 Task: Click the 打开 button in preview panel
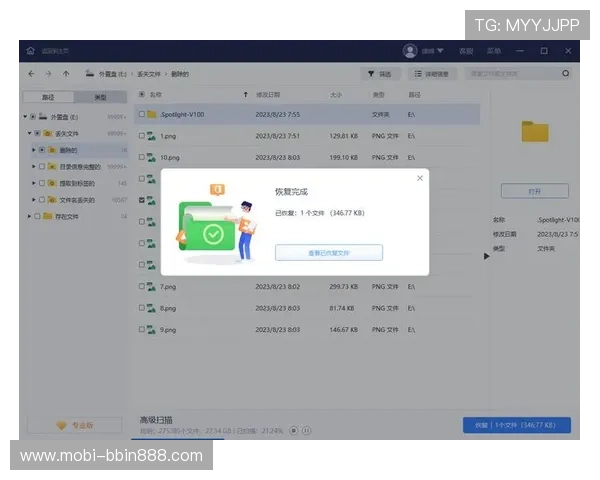click(x=535, y=191)
